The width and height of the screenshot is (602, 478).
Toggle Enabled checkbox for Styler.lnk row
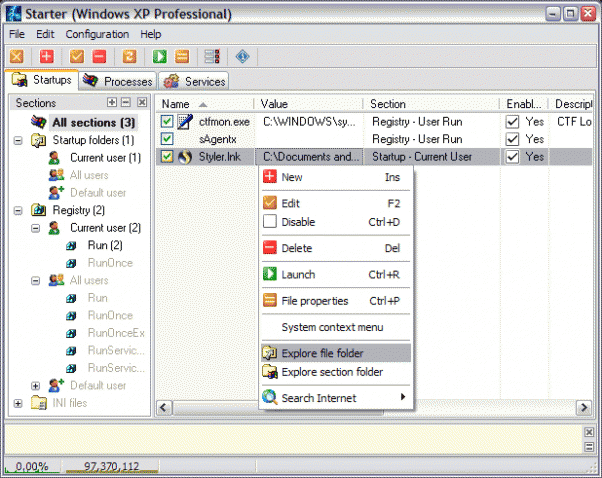(513, 157)
